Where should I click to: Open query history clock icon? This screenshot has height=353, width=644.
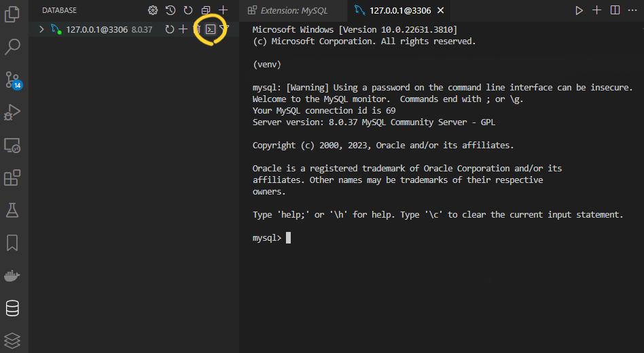point(171,10)
